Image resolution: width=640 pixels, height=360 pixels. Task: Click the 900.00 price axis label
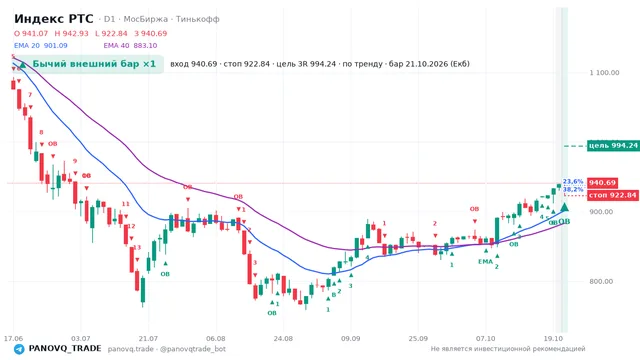pos(601,212)
